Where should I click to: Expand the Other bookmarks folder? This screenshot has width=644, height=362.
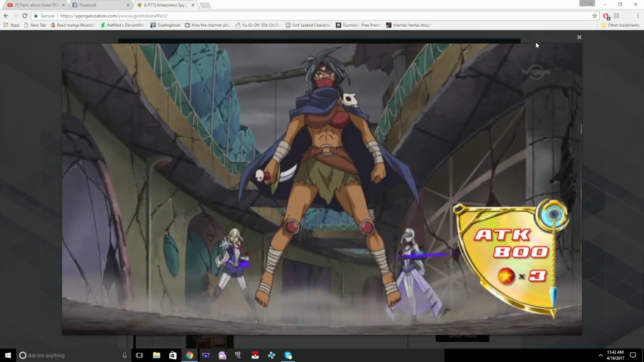[620, 25]
